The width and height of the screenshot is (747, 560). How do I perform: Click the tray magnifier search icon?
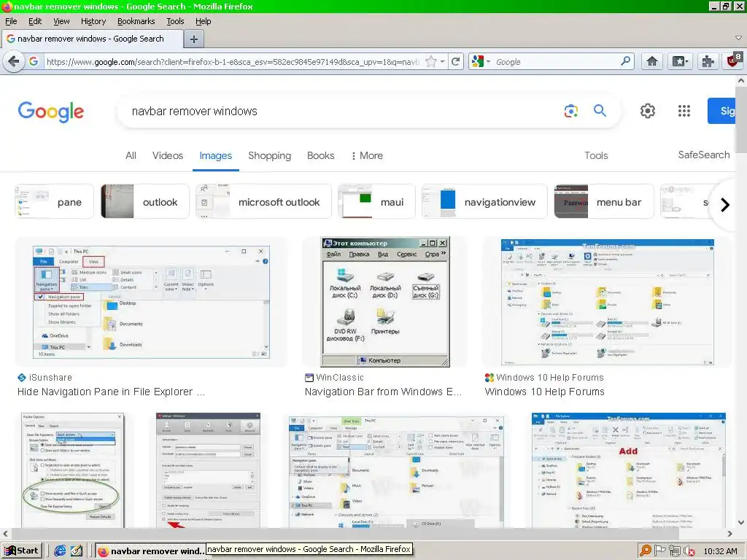coord(646,551)
